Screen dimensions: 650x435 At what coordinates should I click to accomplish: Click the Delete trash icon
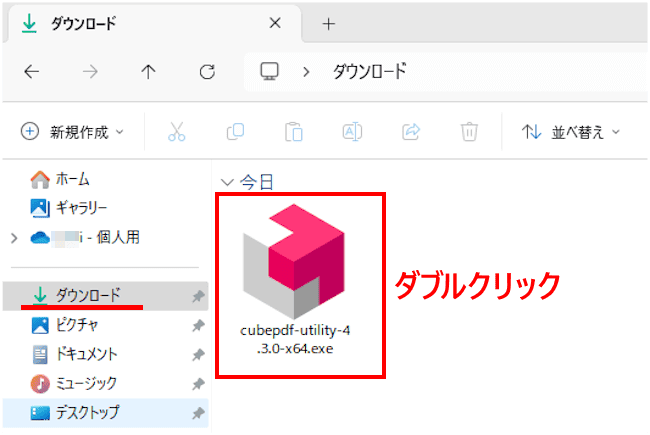pyautogui.click(x=469, y=132)
